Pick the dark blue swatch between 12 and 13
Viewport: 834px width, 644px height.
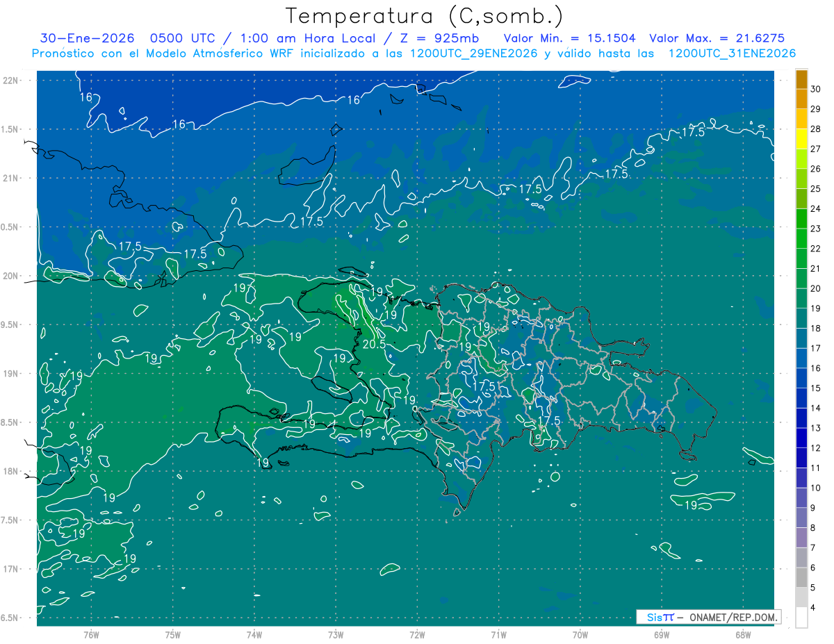[x=801, y=438]
